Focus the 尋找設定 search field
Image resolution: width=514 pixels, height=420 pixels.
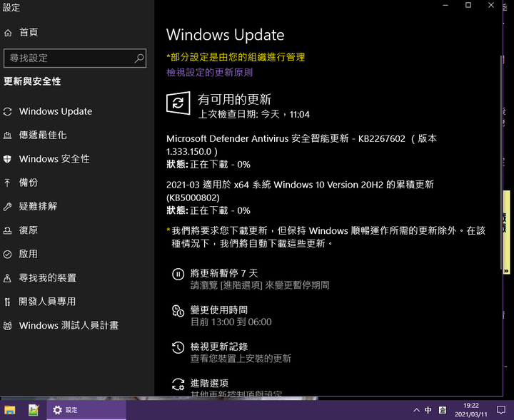[x=75, y=58]
